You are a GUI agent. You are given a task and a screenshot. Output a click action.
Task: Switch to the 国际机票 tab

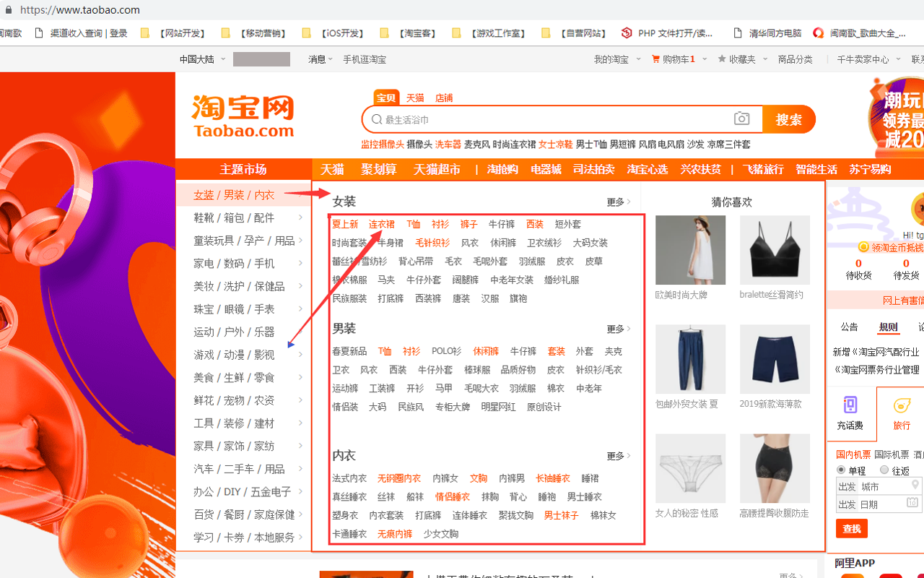[x=891, y=454]
